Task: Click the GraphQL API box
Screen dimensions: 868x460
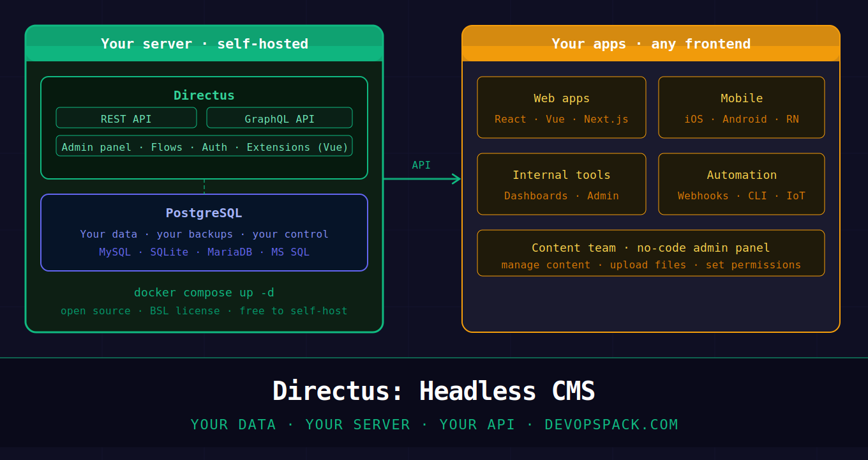Action: point(280,118)
